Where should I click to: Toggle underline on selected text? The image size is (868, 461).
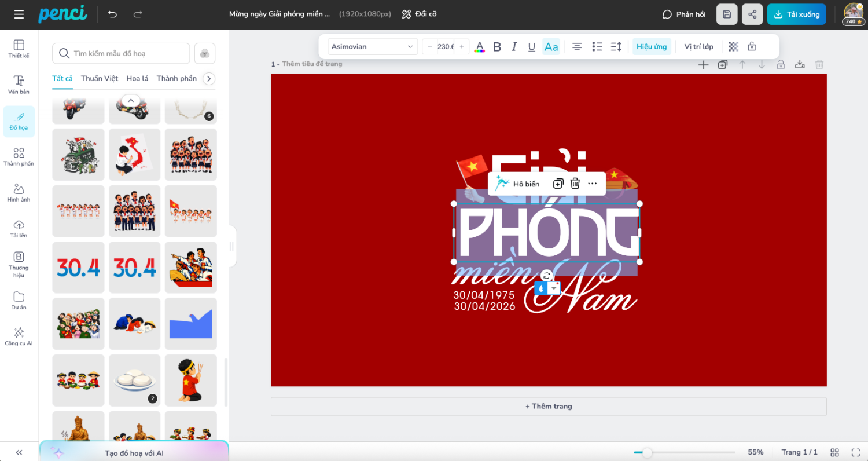tap(531, 47)
